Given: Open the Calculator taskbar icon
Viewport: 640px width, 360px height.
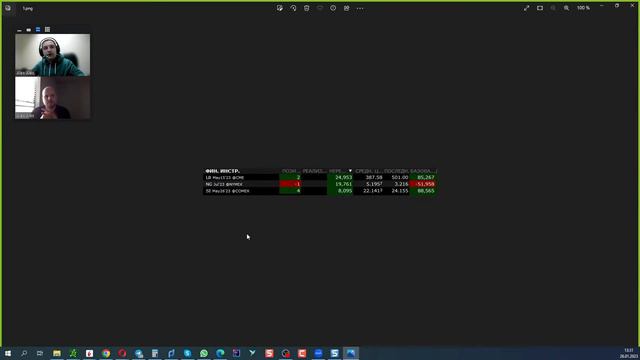Looking at the screenshot, I should pyautogui.click(x=155, y=353).
